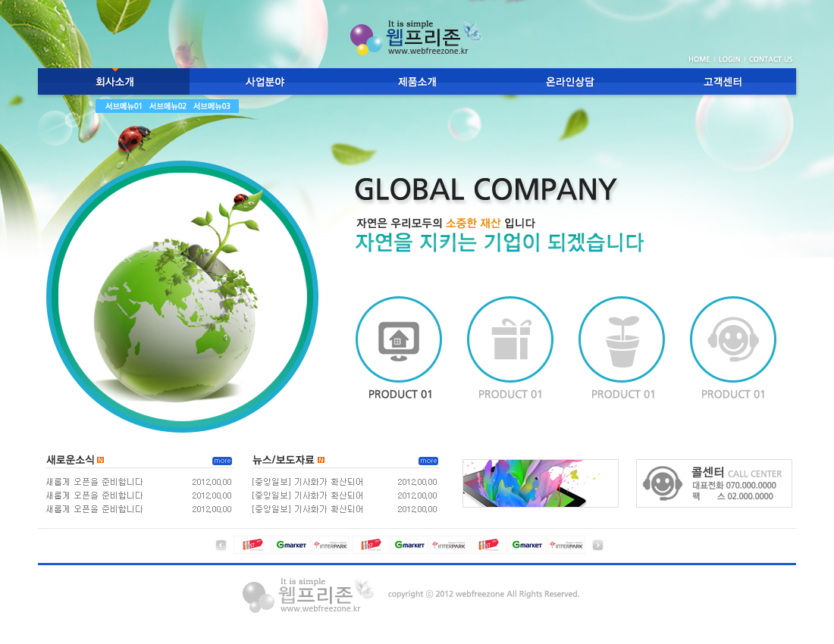Viewport: 834px width, 644px height.
Task: Click the LOGIN link at the top
Action: pyautogui.click(x=729, y=59)
